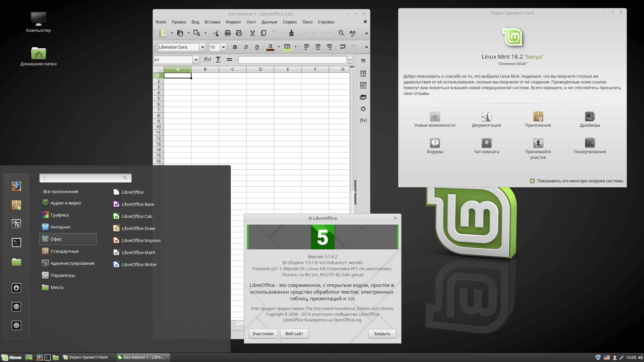The height and width of the screenshot is (362, 644).
Task: Open the Файл menu in Calc
Action: 161,22
